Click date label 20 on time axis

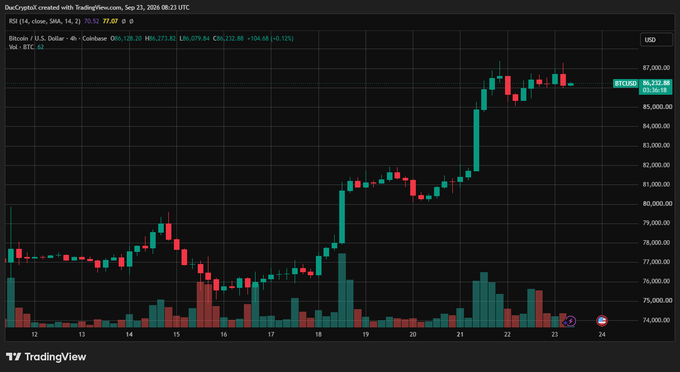pyautogui.click(x=413, y=335)
